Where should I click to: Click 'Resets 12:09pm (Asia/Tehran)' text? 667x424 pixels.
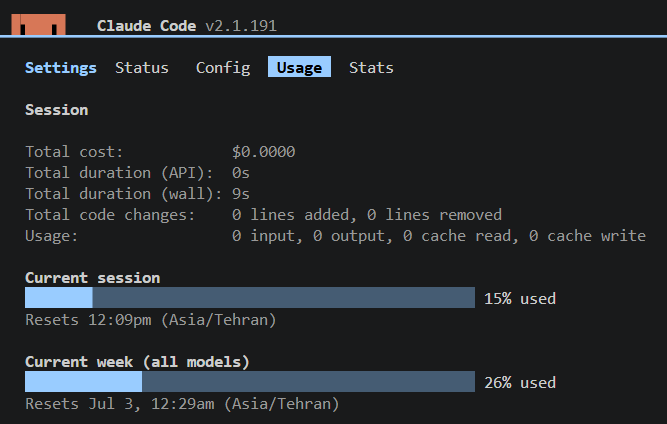(x=151, y=320)
